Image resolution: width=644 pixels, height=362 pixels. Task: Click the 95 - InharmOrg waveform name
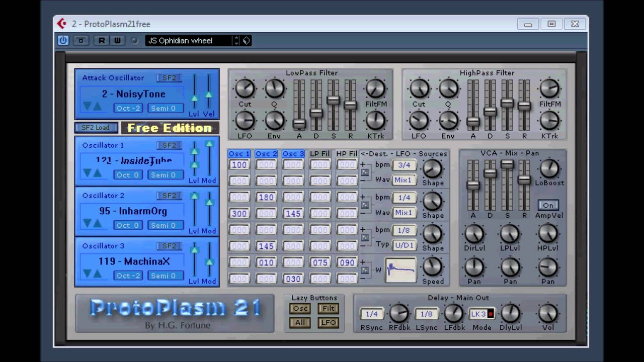coord(133,211)
